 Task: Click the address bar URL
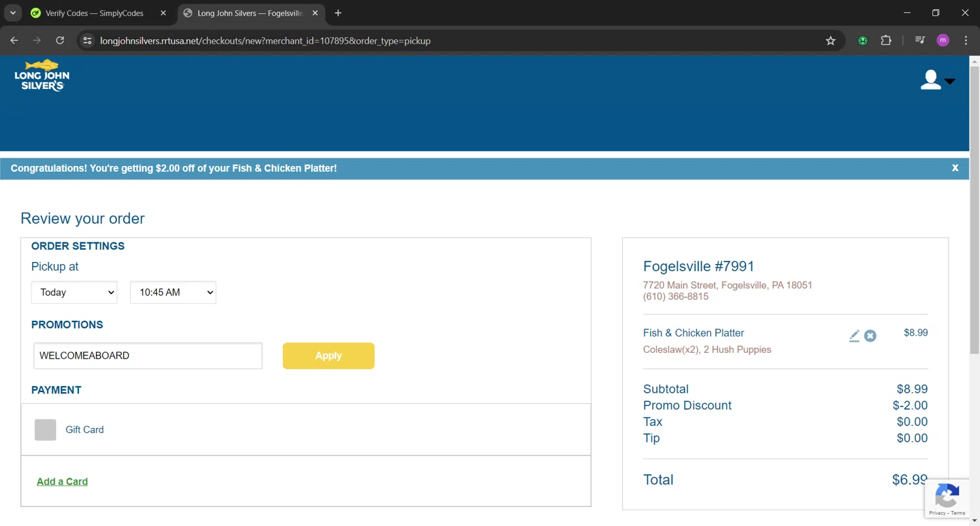coord(265,41)
